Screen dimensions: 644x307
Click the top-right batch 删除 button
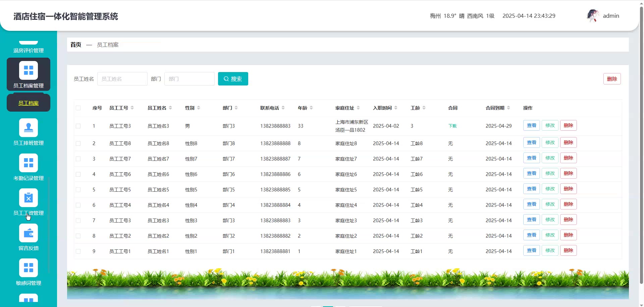click(612, 79)
